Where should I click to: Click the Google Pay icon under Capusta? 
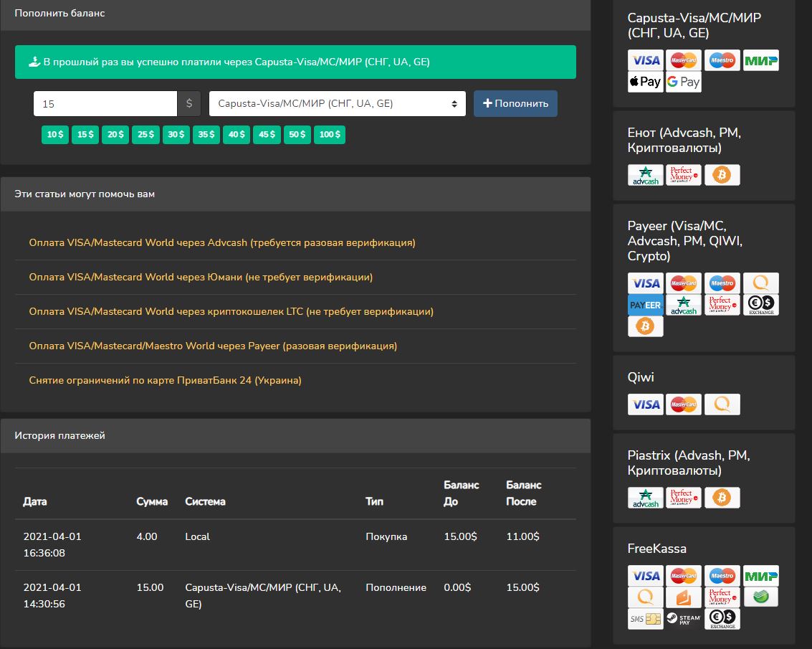pos(683,82)
